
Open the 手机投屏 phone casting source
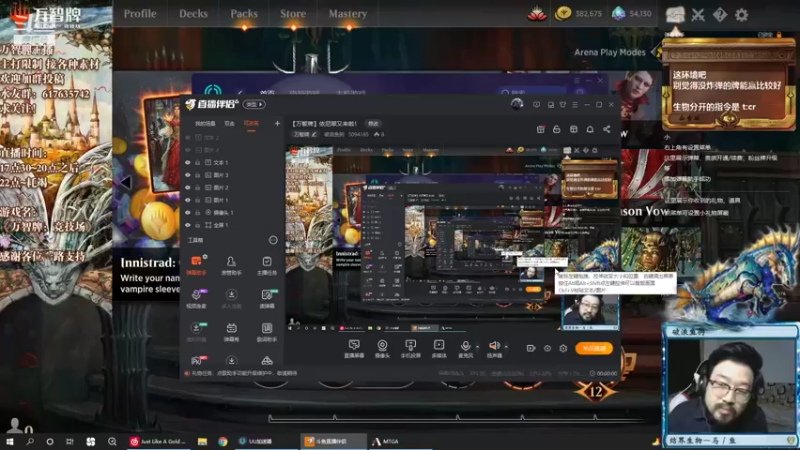coord(410,348)
